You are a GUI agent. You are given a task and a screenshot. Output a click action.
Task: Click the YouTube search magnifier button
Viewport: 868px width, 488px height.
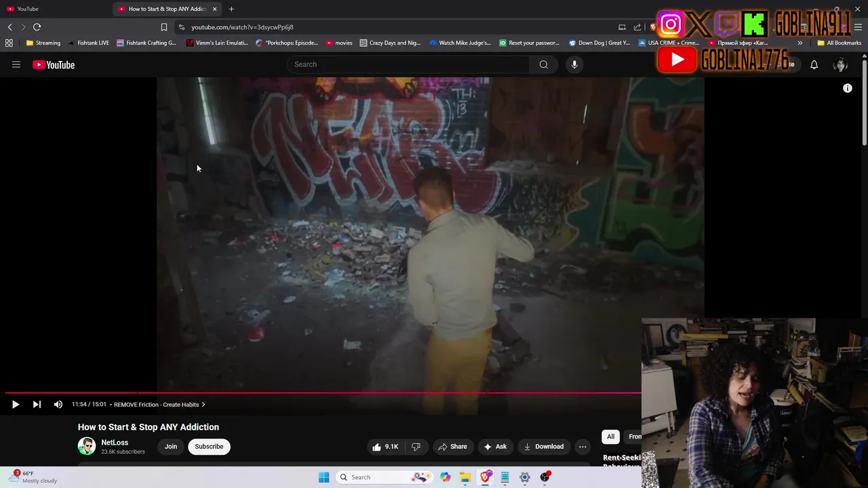[544, 64]
